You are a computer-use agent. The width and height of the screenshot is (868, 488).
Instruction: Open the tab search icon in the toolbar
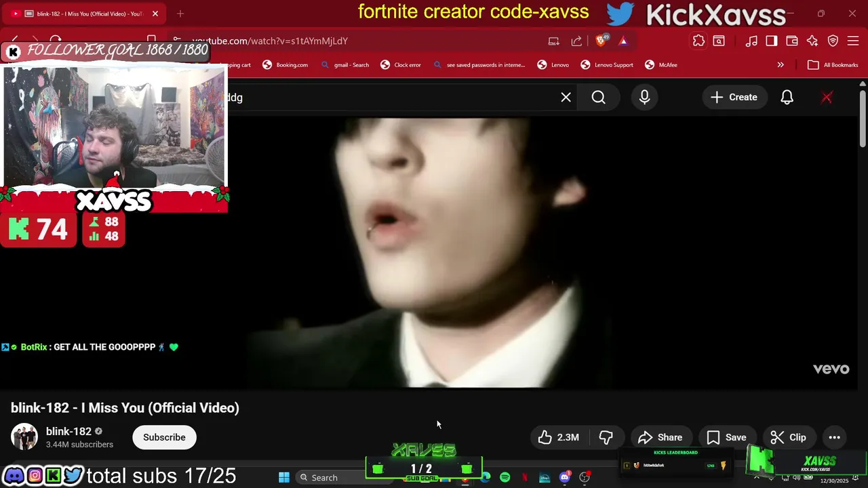(719, 41)
